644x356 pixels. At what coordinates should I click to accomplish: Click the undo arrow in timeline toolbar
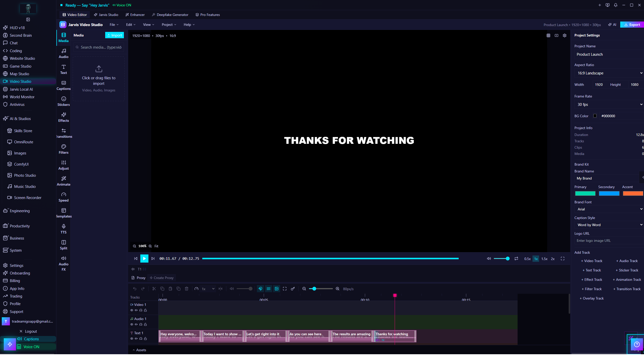[135, 289]
